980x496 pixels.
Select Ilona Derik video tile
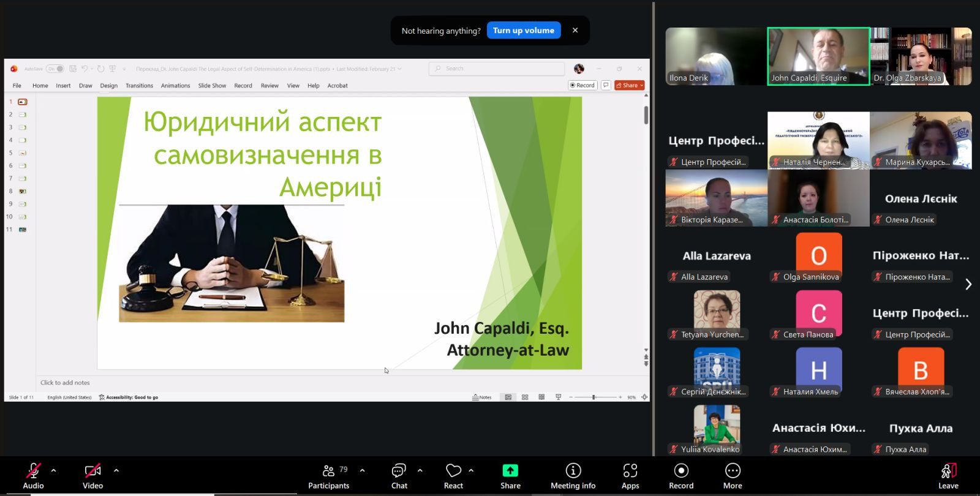point(716,56)
